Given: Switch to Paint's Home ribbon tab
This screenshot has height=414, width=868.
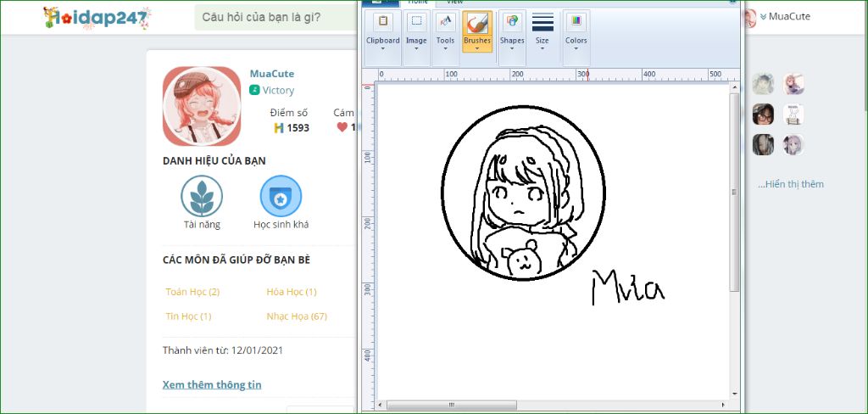Looking at the screenshot, I should click(418, 3).
